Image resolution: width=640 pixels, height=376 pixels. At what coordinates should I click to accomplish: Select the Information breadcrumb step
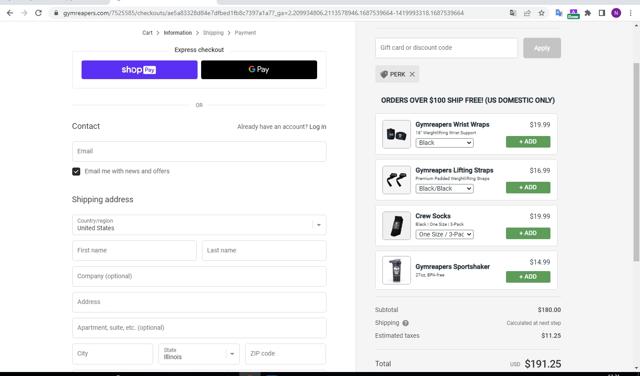point(178,33)
